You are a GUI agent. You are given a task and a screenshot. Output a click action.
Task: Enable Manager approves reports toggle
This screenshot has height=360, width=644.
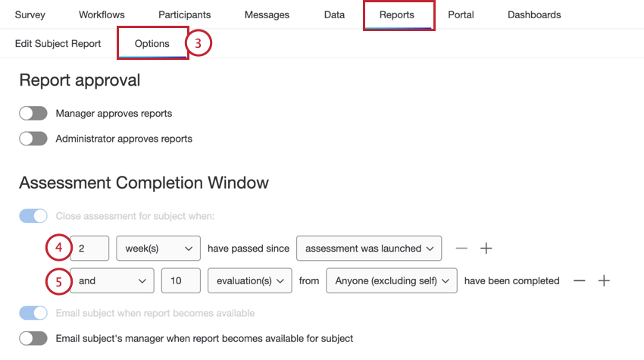tap(33, 114)
